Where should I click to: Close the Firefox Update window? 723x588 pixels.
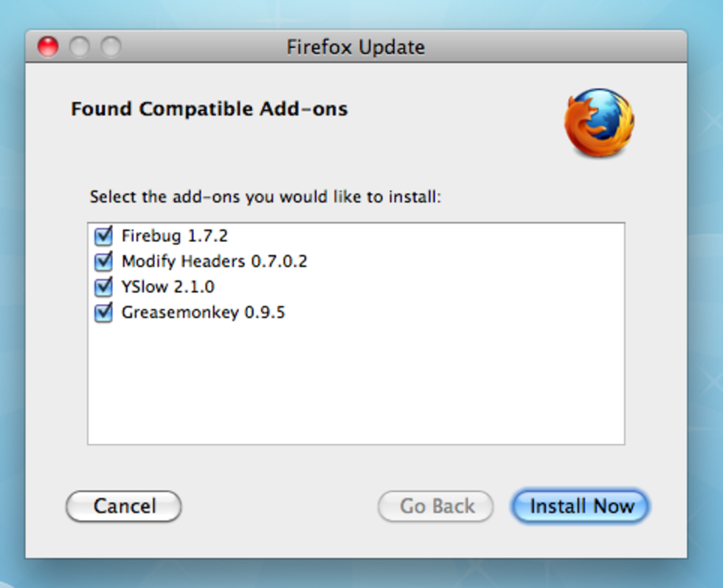point(48,47)
